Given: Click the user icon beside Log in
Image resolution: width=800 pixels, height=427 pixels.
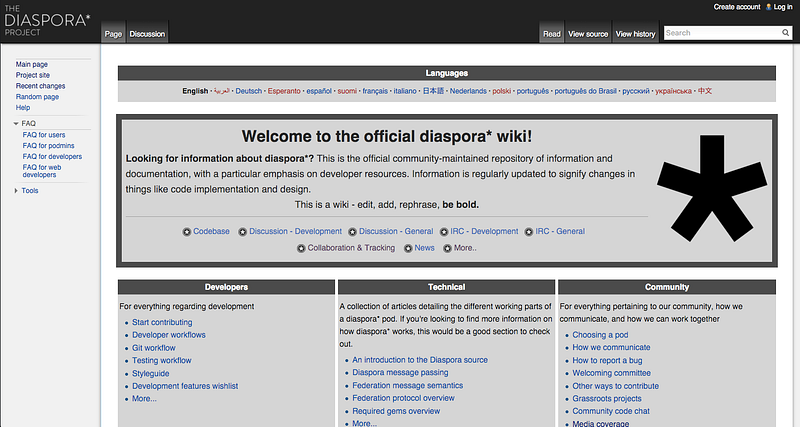Looking at the screenshot, I should click(768, 7).
